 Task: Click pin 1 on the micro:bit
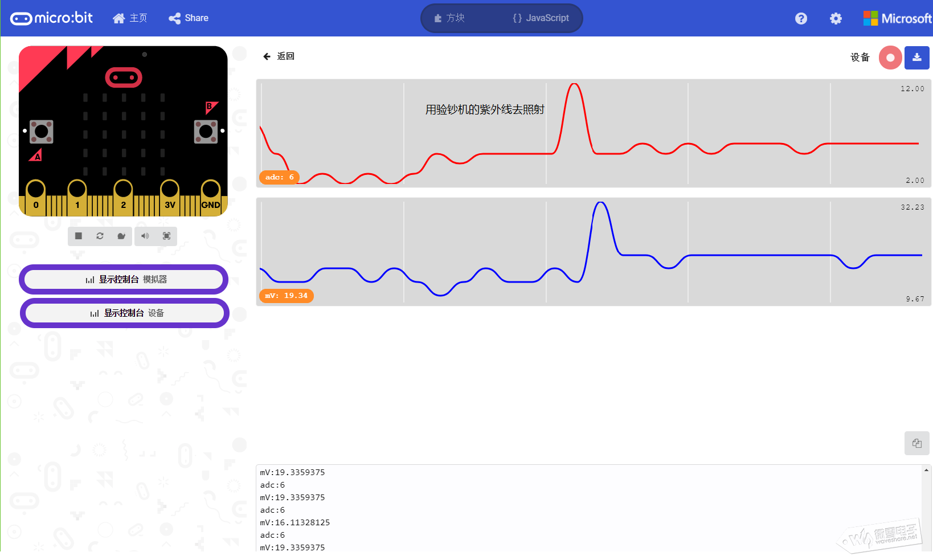77,197
